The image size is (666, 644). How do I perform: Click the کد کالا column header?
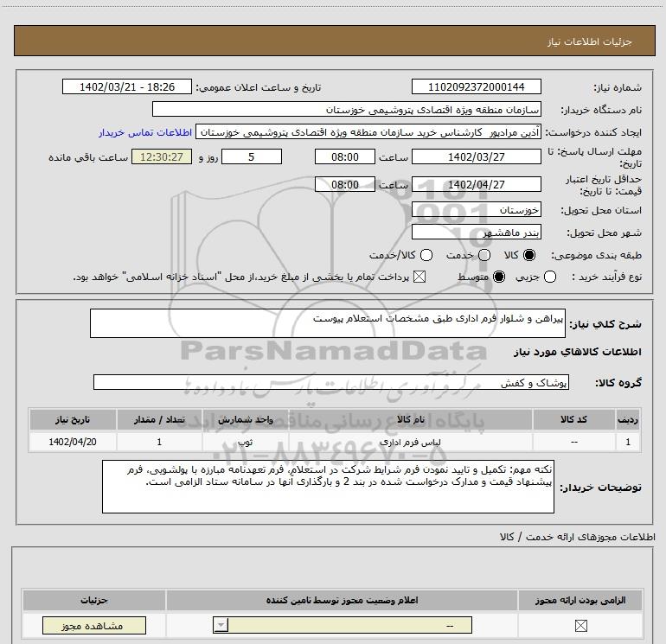click(573, 419)
